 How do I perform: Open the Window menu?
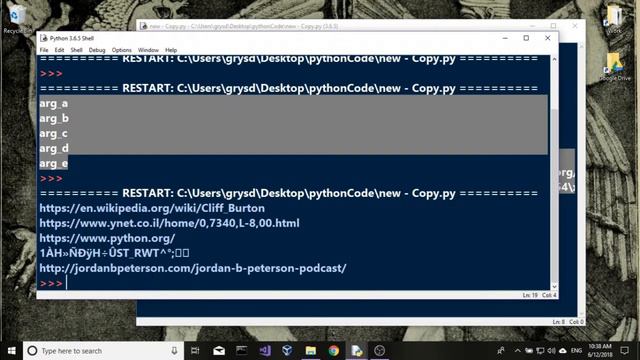[148, 50]
